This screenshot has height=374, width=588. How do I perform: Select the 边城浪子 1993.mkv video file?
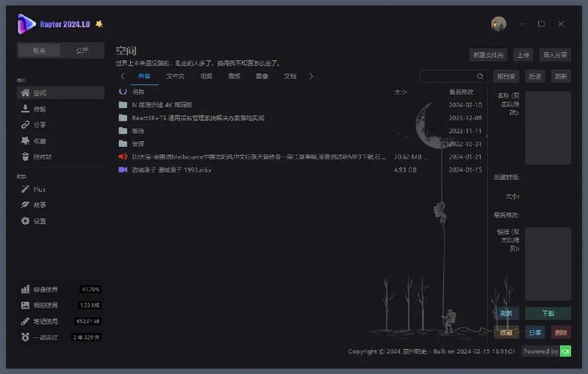point(171,170)
